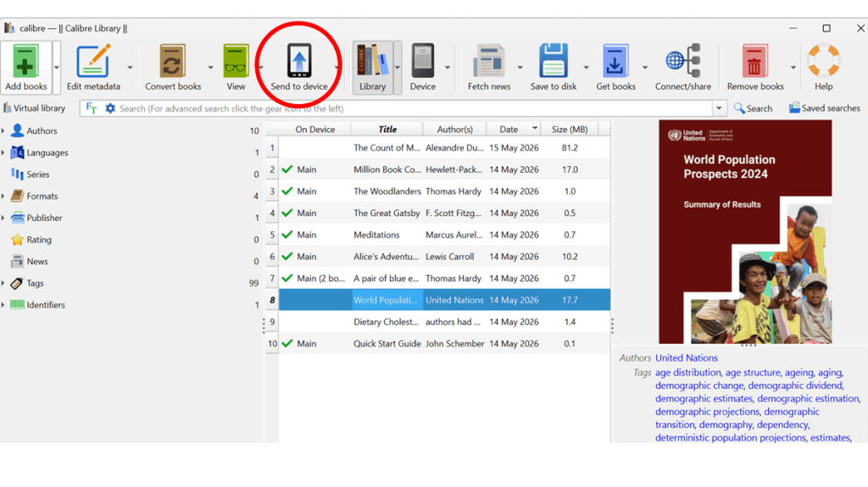The image size is (868, 487).
Task: Open the View book icon
Action: click(236, 61)
